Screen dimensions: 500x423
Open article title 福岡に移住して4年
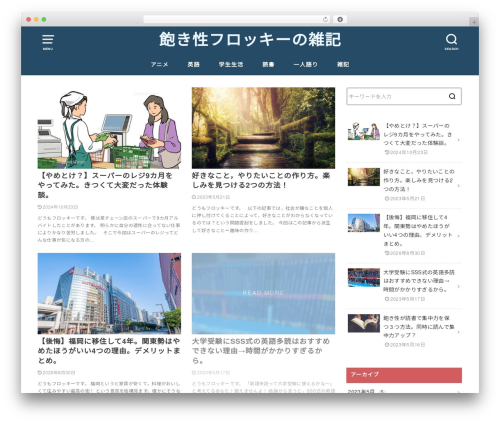tap(109, 351)
